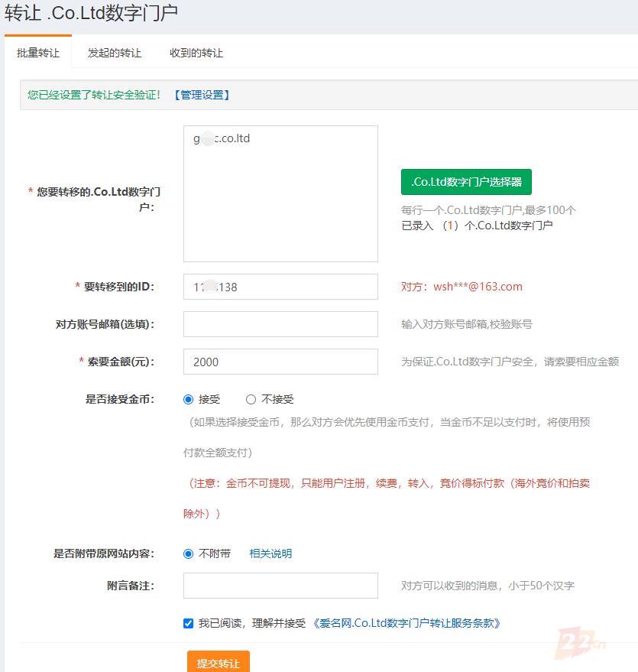
Task: Click 提交转让 to submit the transfer
Action: coord(217,663)
